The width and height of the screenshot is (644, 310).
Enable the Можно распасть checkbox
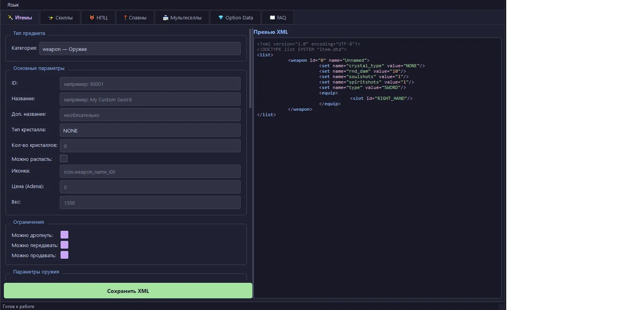click(64, 158)
